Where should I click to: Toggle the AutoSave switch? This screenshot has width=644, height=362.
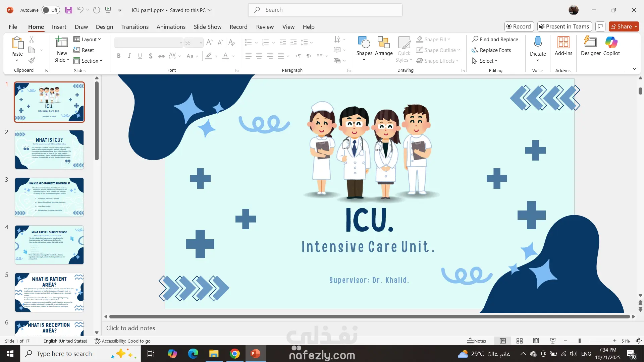click(x=51, y=10)
